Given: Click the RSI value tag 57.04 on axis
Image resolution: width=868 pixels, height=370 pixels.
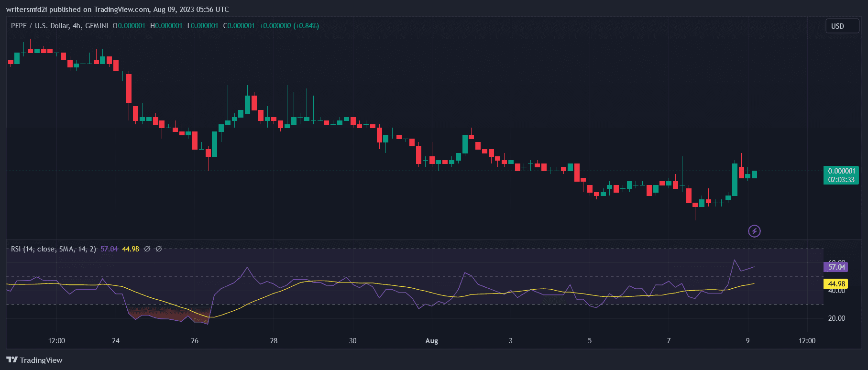Looking at the screenshot, I should pyautogui.click(x=835, y=267).
